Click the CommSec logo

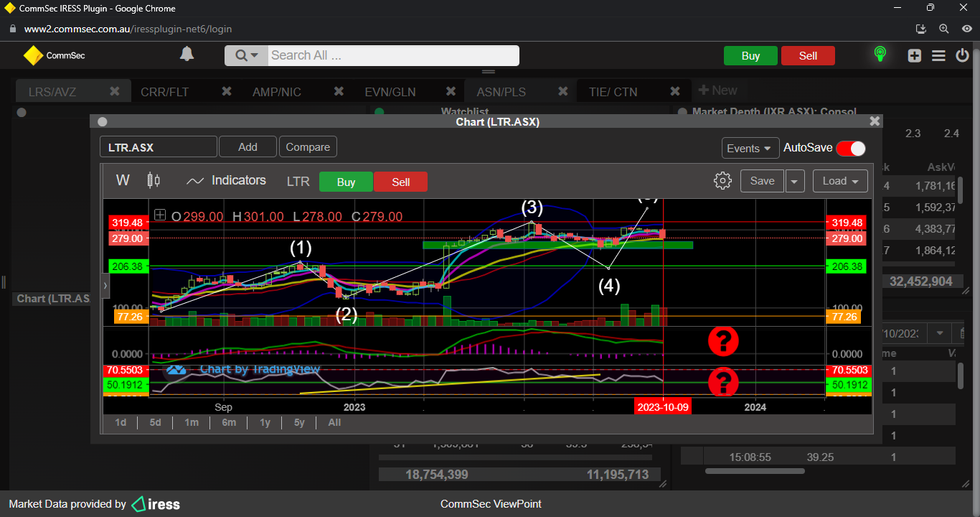54,55
